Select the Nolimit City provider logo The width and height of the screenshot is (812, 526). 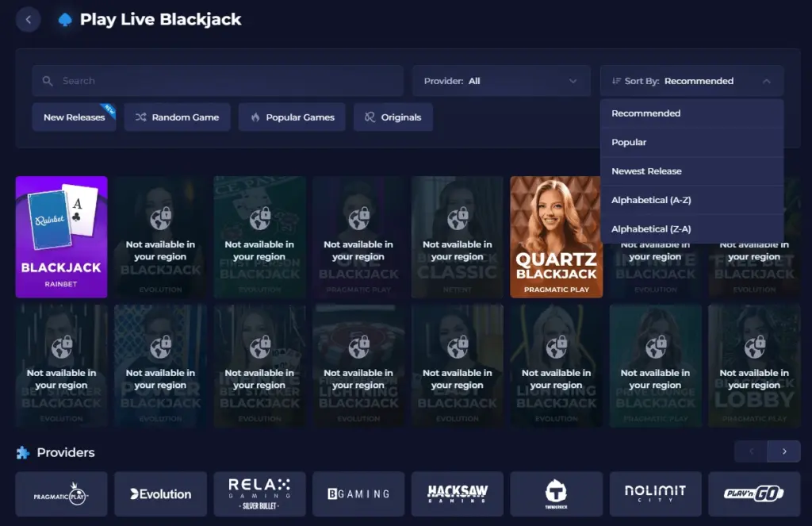tap(656, 494)
